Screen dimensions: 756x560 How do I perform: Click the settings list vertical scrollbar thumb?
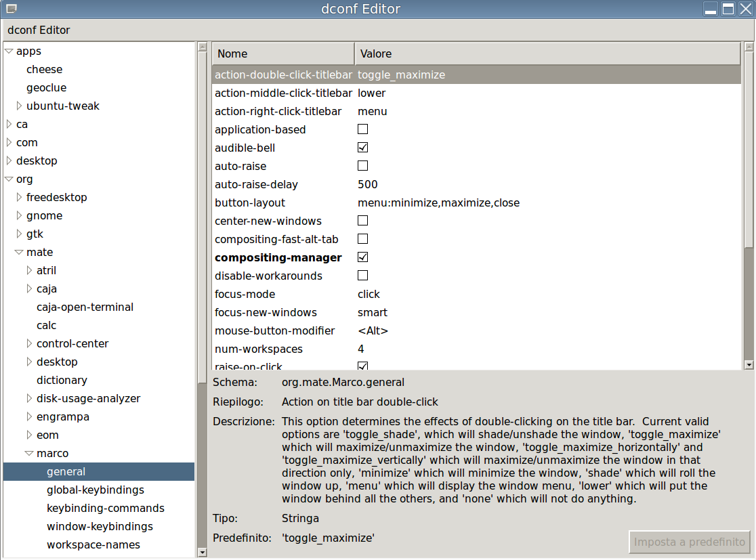749,149
